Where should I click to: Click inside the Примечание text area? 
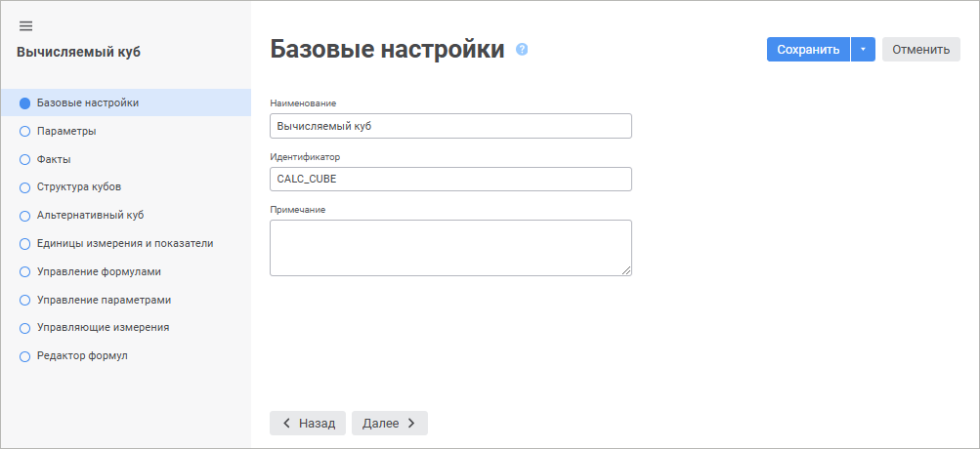click(x=450, y=247)
